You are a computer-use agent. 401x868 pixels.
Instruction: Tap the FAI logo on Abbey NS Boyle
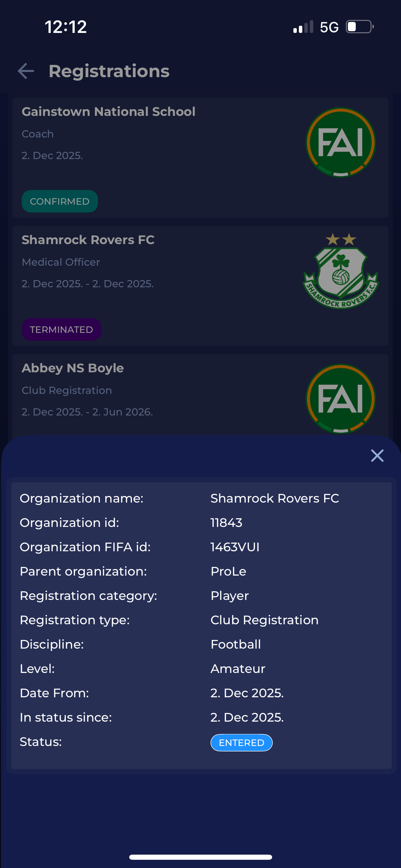[341, 399]
